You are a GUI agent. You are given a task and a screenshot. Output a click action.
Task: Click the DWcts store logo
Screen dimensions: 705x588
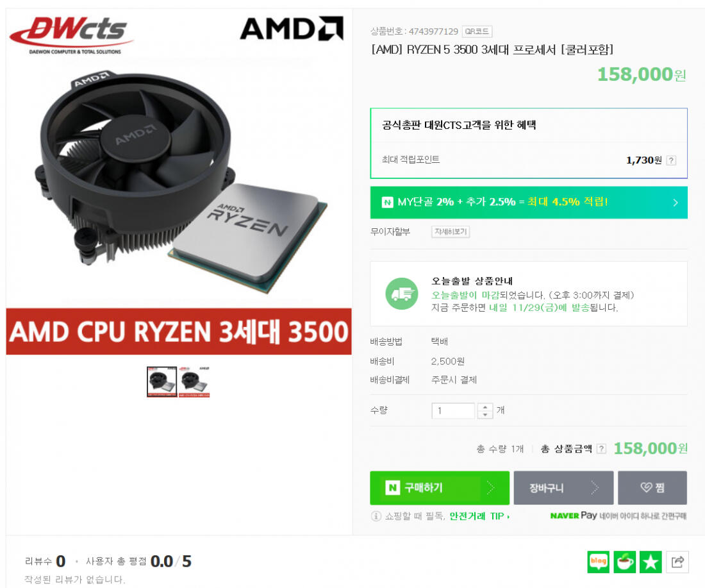71,35
